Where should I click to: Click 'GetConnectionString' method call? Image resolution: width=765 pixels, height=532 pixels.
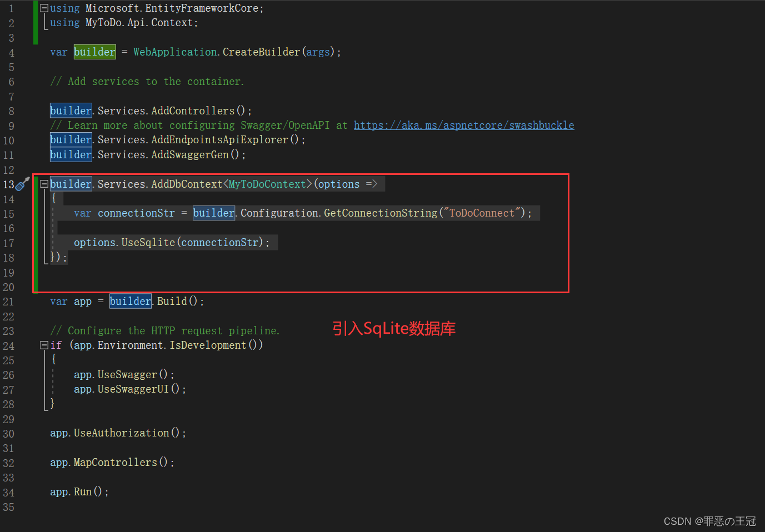pyautogui.click(x=381, y=213)
